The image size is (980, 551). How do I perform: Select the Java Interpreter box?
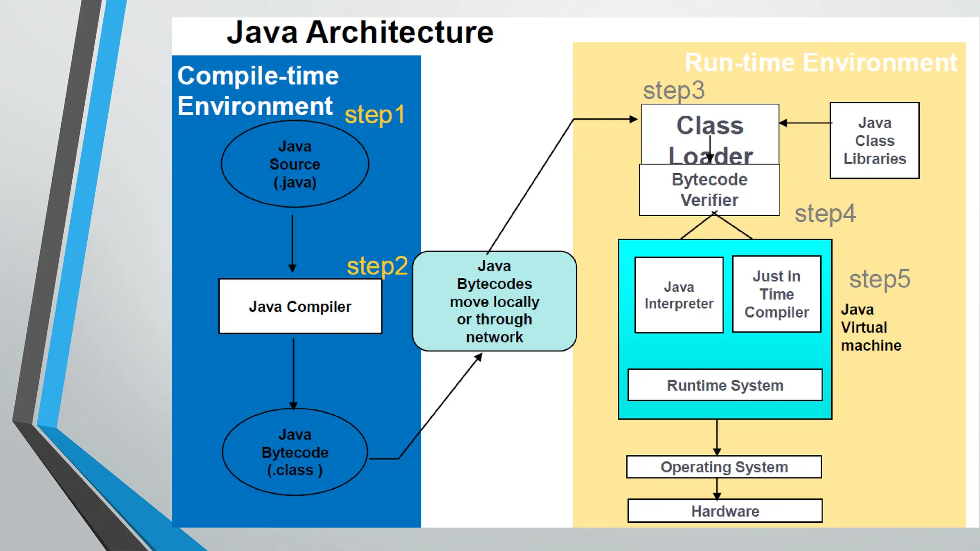point(679,295)
